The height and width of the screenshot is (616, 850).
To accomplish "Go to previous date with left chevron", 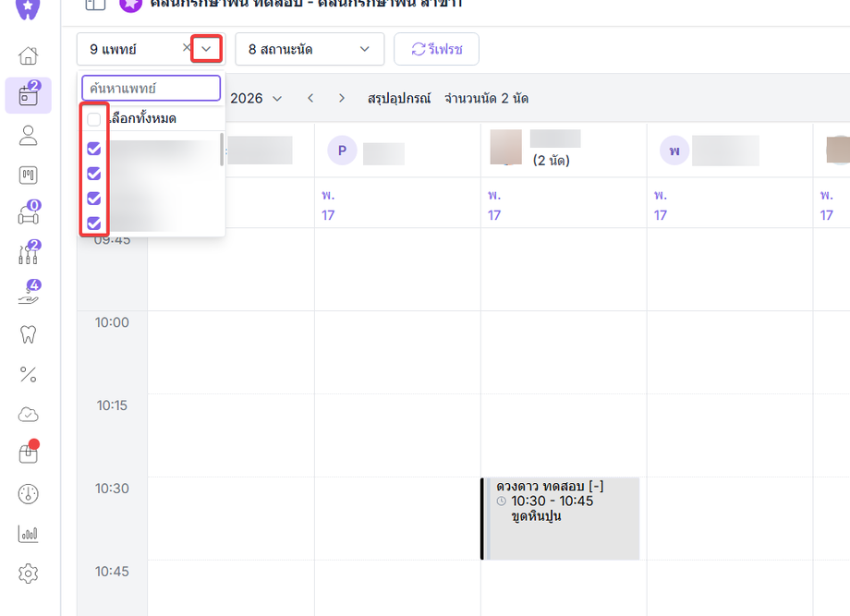I will [x=310, y=98].
